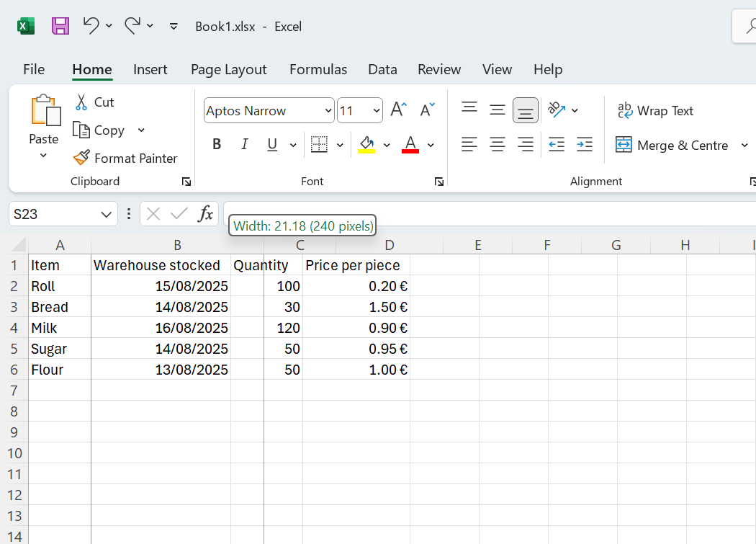Expand the Name Box dropdown arrow
Viewport: 756px width, 544px height.
tap(106, 214)
